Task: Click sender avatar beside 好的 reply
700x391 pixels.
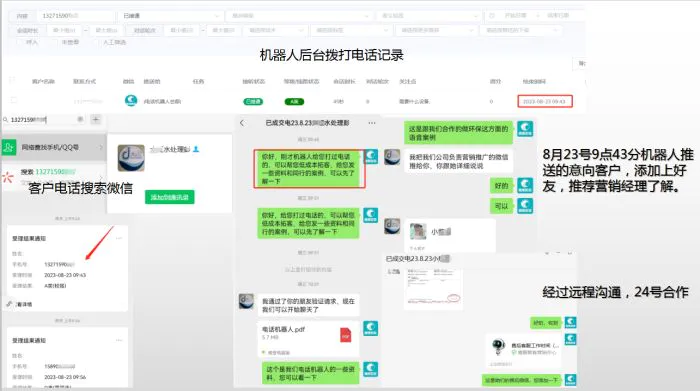Action: (x=525, y=185)
